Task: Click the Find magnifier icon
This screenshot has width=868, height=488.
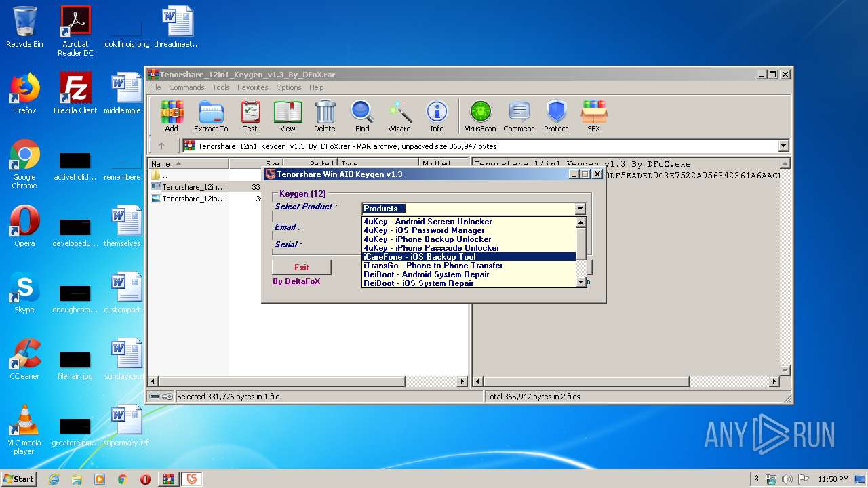Action: (x=362, y=117)
